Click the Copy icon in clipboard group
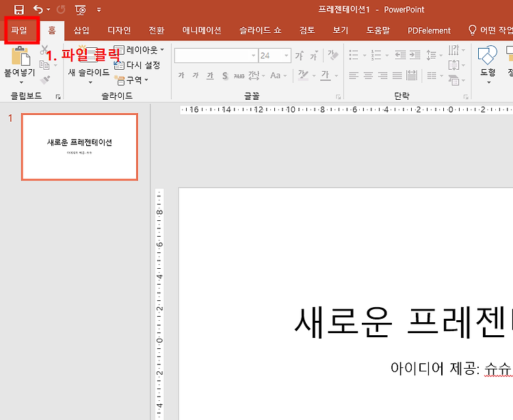This screenshot has height=420, width=513. (x=44, y=65)
